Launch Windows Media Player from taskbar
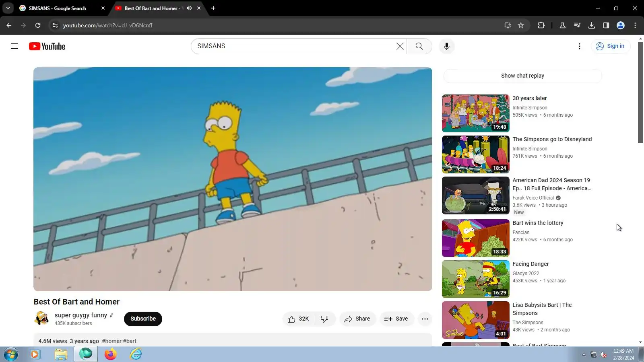This screenshot has width=644, height=362. (x=35, y=354)
